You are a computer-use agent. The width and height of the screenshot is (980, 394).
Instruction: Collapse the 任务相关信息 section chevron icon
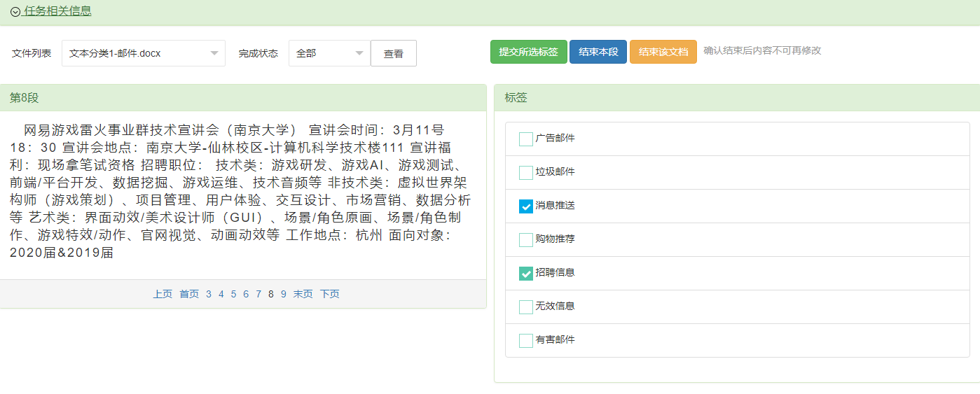tap(15, 12)
